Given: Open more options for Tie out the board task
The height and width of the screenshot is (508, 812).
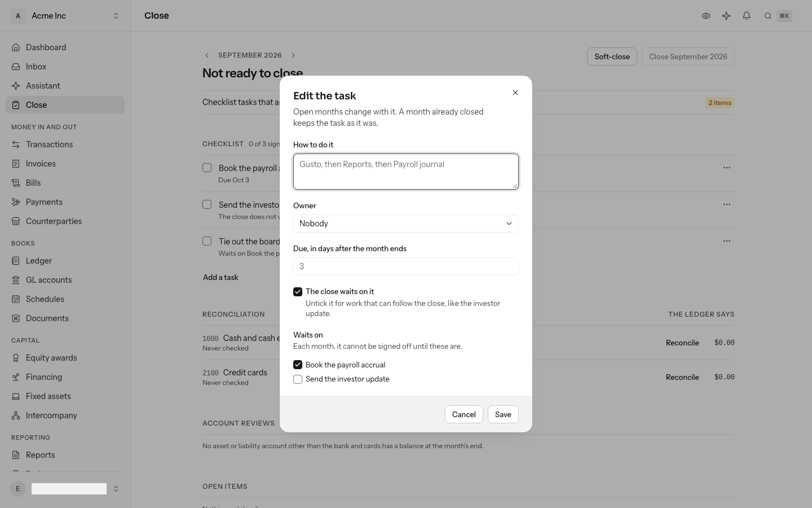Looking at the screenshot, I should (x=726, y=241).
